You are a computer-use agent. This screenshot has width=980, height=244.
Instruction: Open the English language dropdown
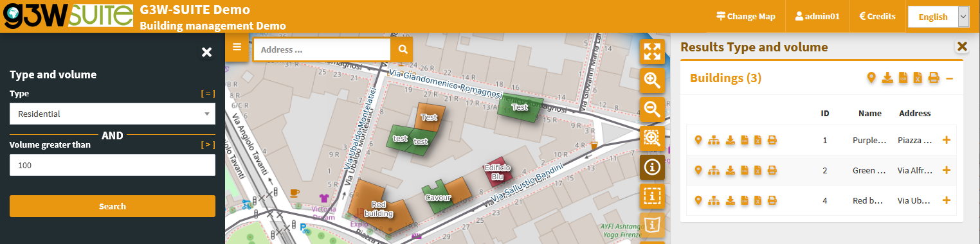(938, 17)
